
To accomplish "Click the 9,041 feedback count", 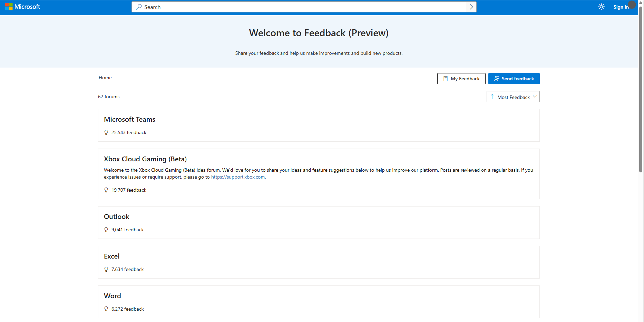I will point(127,230).
